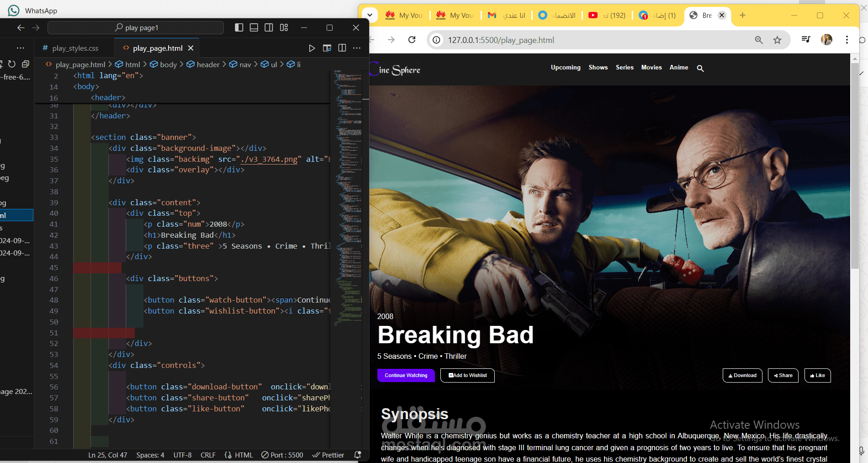Open the editor More Actions menu
868x463 pixels.
357,48
